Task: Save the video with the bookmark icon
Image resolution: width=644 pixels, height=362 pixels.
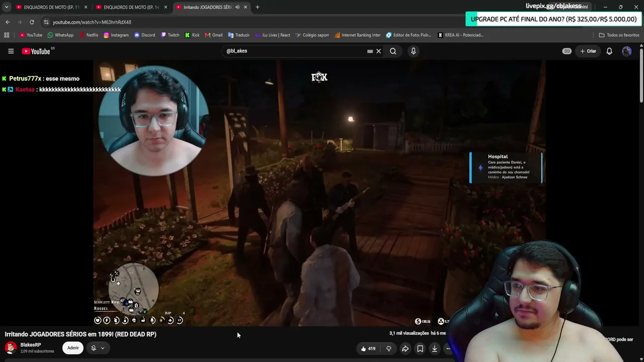Action: pos(420,348)
